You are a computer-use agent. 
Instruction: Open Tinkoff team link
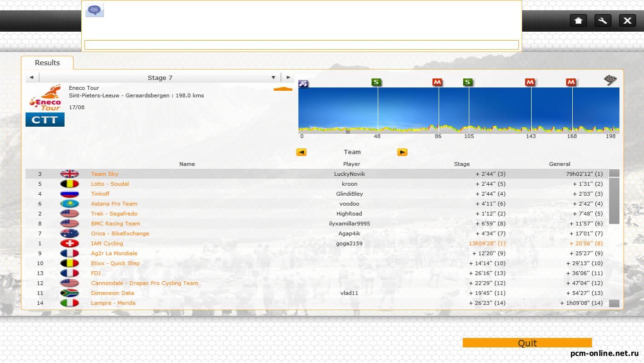point(100,194)
